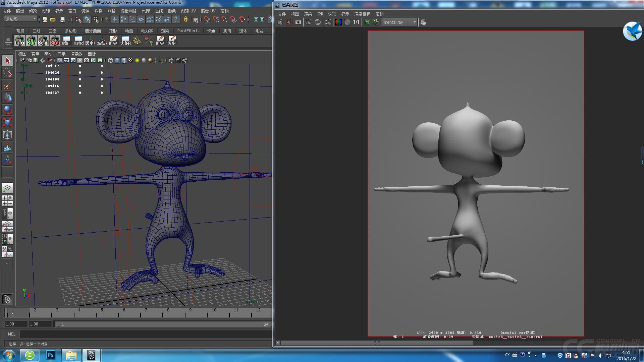
Task: Toggle display RGB channels in Render View
Action: point(338,22)
